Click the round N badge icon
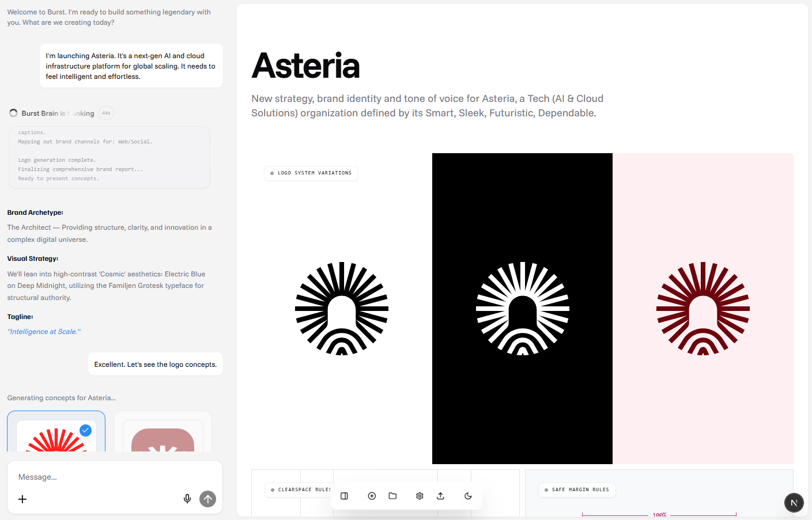Image resolution: width=812 pixels, height=520 pixels. pyautogui.click(x=794, y=503)
